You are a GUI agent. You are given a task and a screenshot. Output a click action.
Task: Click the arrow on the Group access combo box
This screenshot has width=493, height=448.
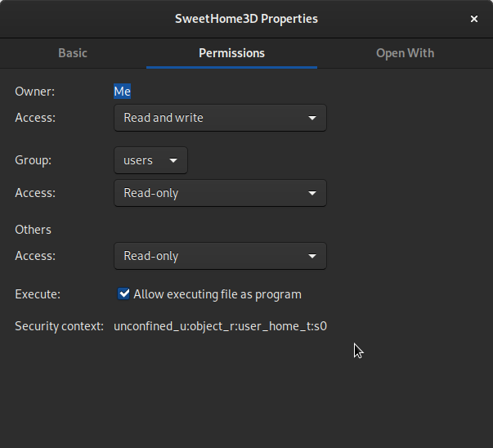point(312,193)
